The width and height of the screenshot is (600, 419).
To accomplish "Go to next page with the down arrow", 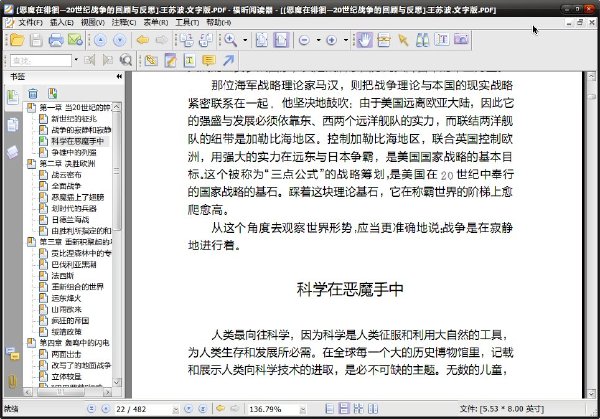I will click(x=119, y=40).
